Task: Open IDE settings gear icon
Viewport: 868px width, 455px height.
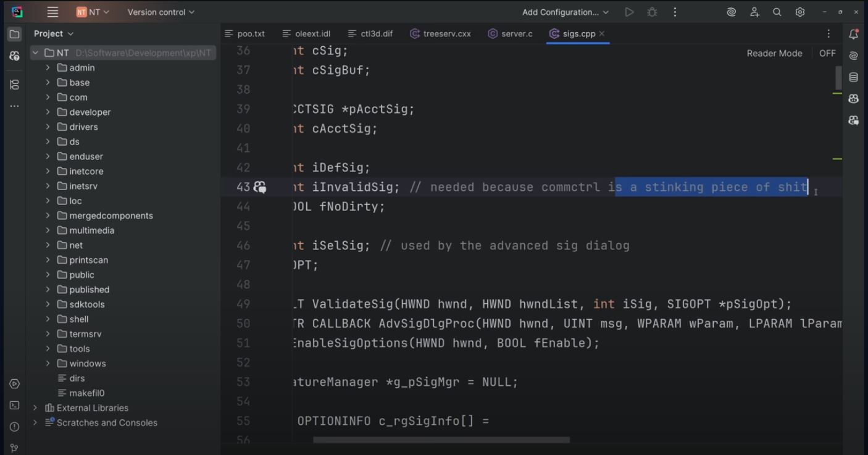Action: tap(800, 12)
